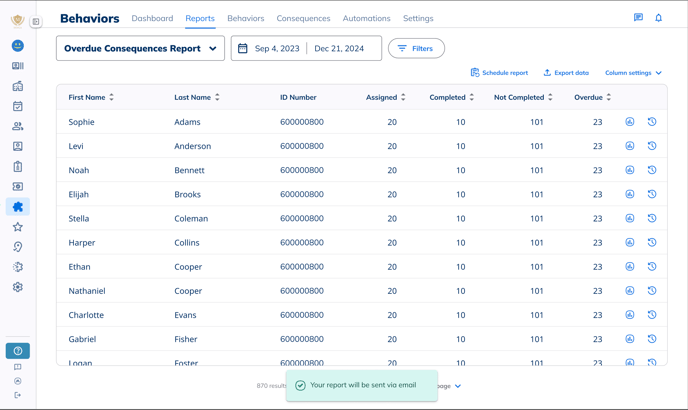Select the puzzle piece Behaviors sidebar icon
Screen dimensions: 688x410
click(18, 207)
